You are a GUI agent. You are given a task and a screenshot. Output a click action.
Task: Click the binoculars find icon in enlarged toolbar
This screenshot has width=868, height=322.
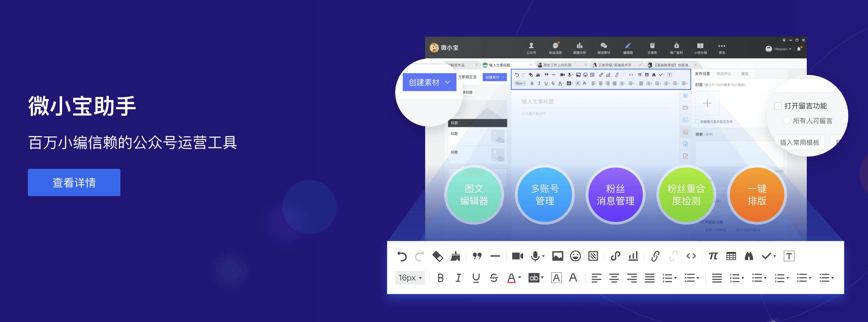pyautogui.click(x=749, y=256)
